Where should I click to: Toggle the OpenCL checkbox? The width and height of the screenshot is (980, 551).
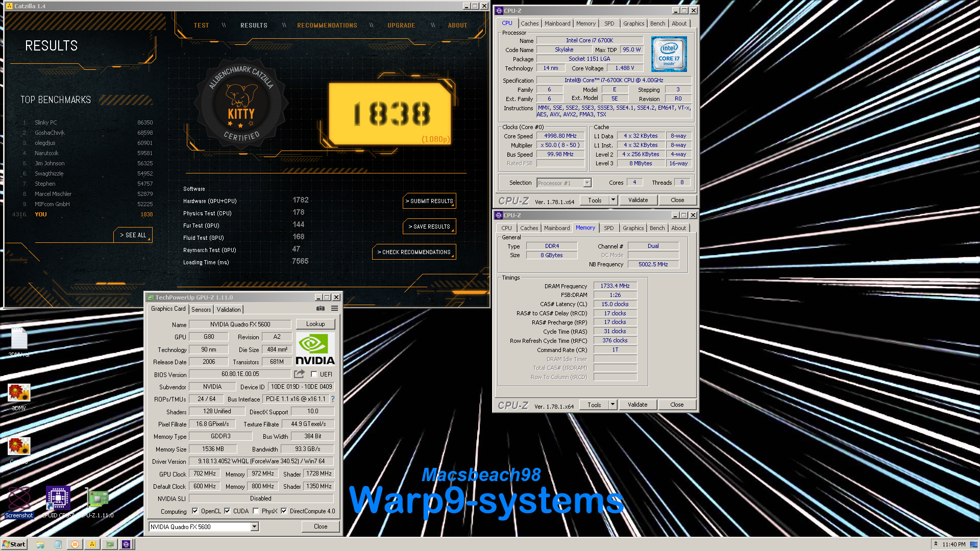(x=194, y=511)
